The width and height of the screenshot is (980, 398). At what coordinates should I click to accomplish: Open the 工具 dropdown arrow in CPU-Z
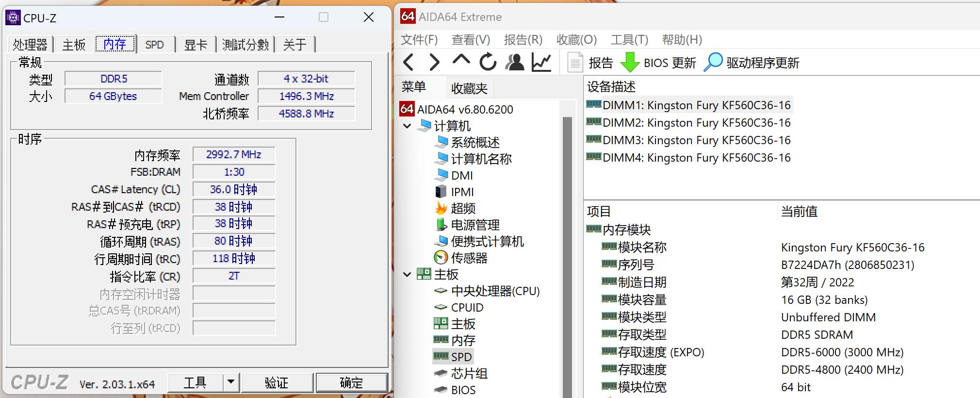click(231, 382)
